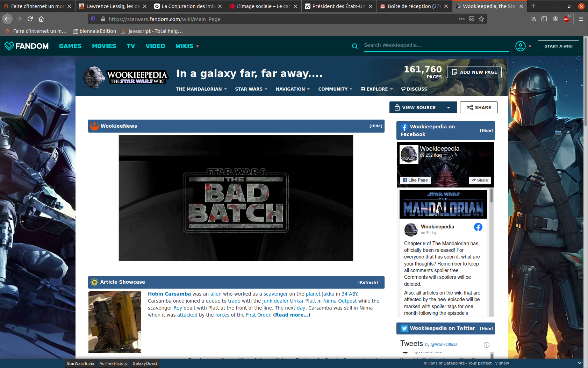The width and height of the screenshot is (588, 368).
Task: Click the Facebook Like Page button
Action: coord(415,180)
